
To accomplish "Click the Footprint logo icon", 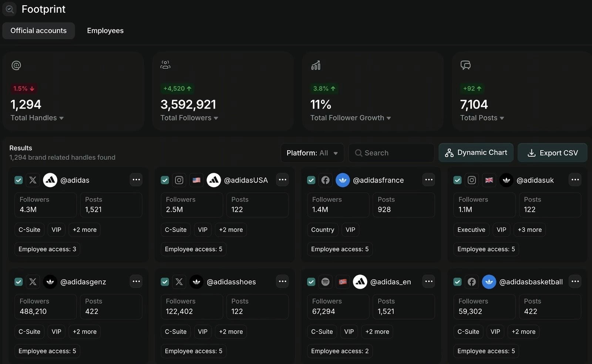I will [x=9, y=9].
